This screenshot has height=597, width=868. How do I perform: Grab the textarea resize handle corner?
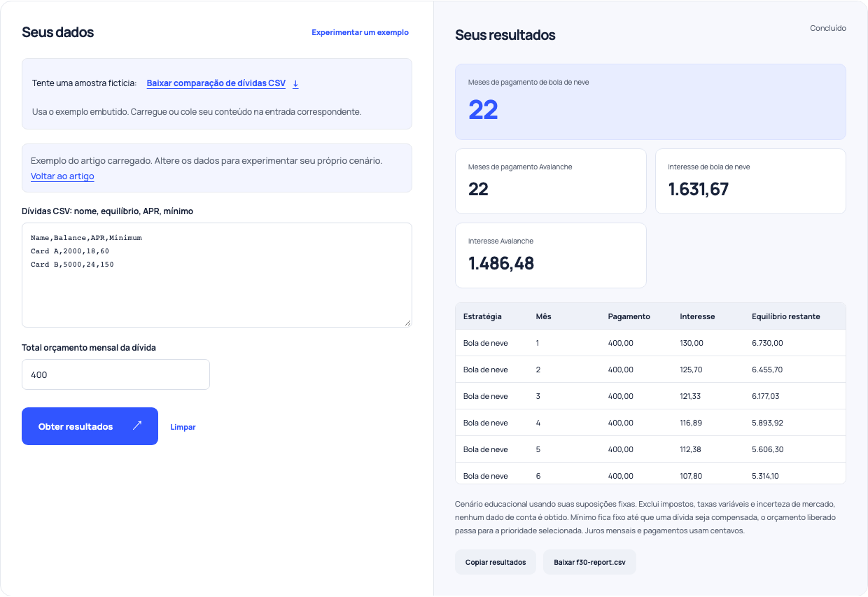click(407, 323)
